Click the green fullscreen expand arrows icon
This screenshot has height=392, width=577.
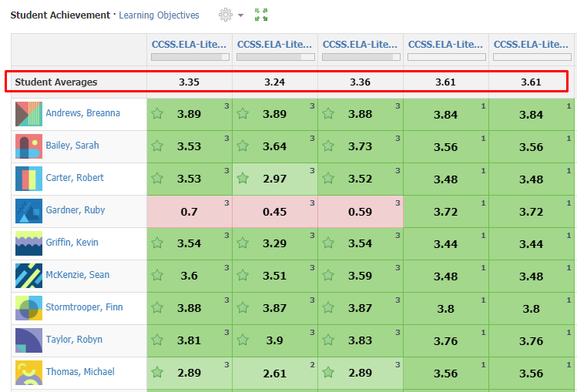tap(261, 15)
